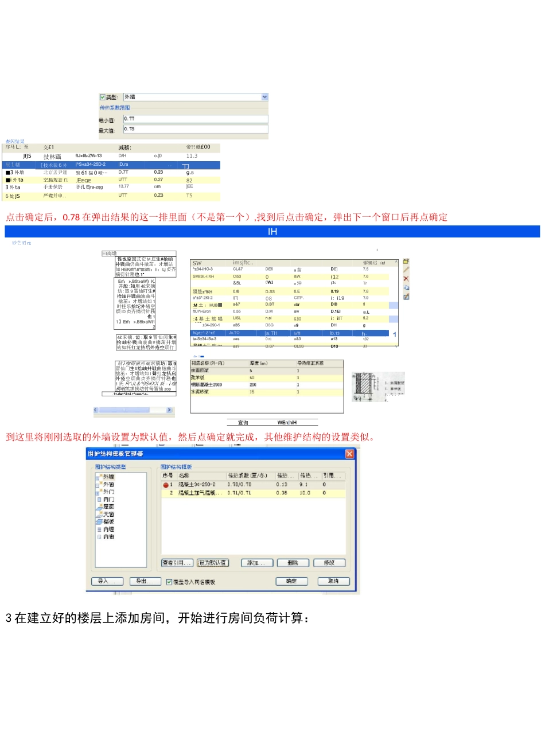This screenshot has height=756, width=545.
Task: Click 取消 in the template manager dialog
Action: pyautogui.click(x=333, y=581)
